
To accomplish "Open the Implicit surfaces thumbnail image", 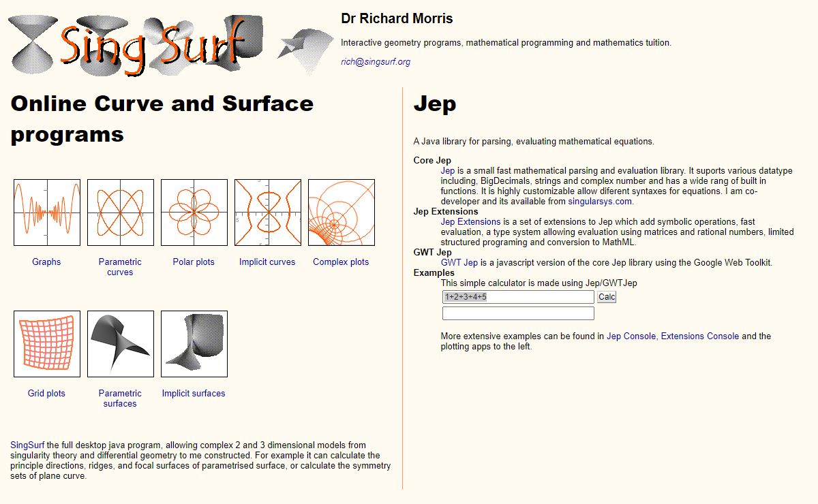I will point(194,344).
